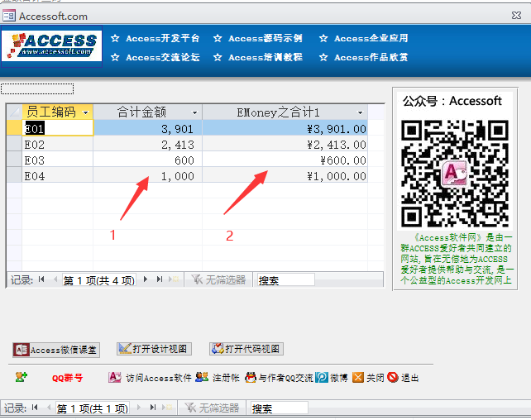
Task: Click the blue 微博 icon
Action: (322, 377)
